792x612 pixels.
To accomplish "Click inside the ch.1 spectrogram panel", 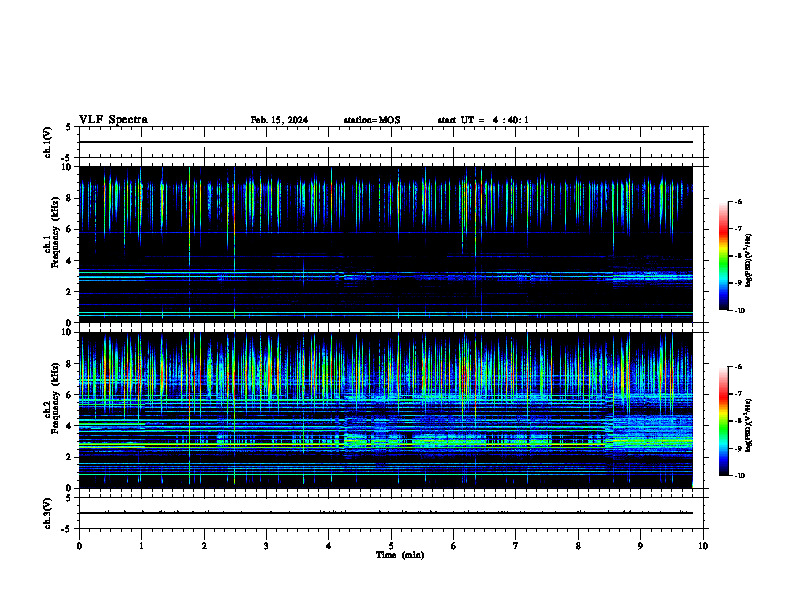I will tap(386, 244).
